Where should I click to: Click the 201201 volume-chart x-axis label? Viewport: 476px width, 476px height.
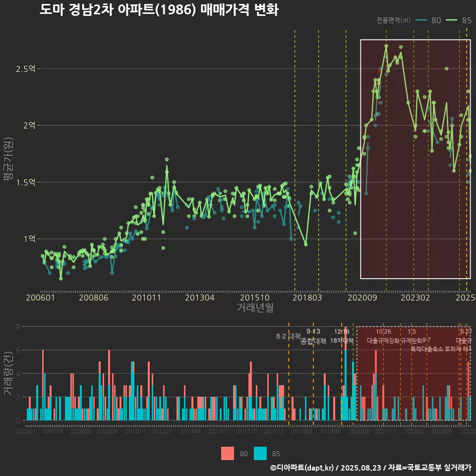(x=162, y=431)
